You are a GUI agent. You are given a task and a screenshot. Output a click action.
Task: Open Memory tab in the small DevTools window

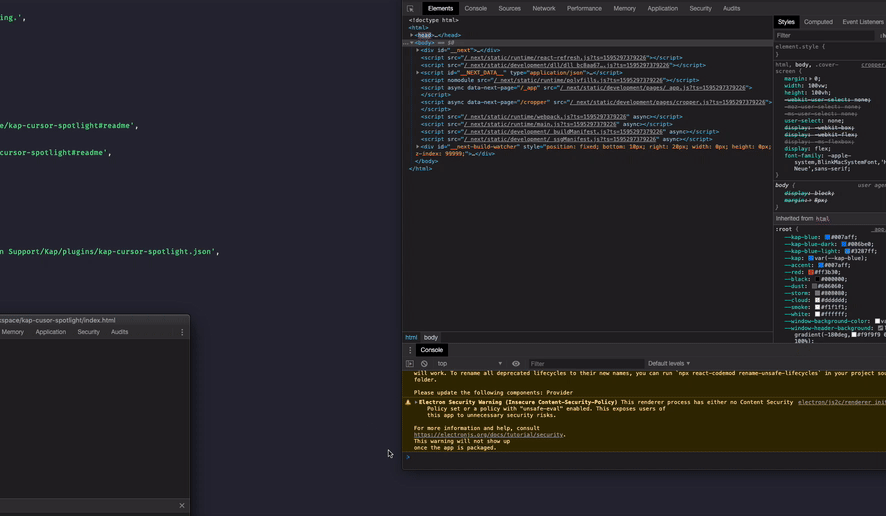click(12, 332)
